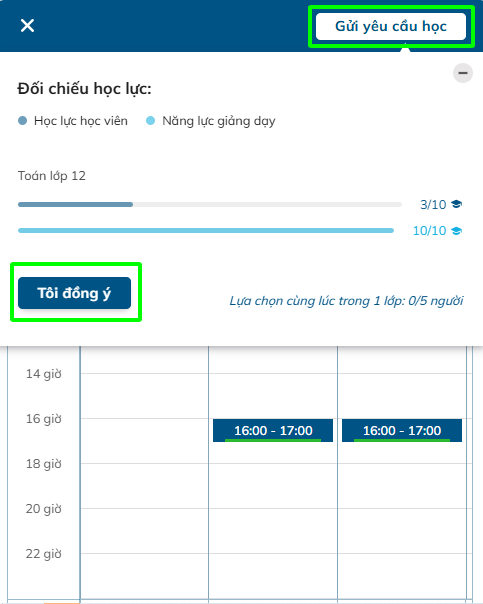The image size is (483, 604).
Task: Click the "14 giờ" time label
Action: (x=44, y=374)
